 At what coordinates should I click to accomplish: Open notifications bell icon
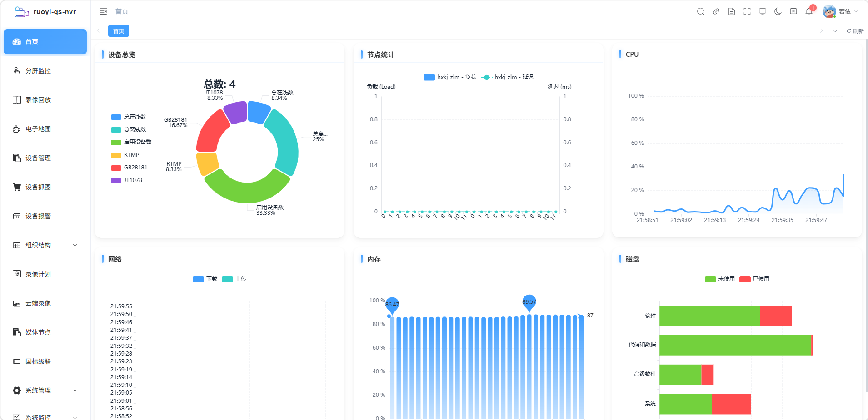click(x=809, y=11)
